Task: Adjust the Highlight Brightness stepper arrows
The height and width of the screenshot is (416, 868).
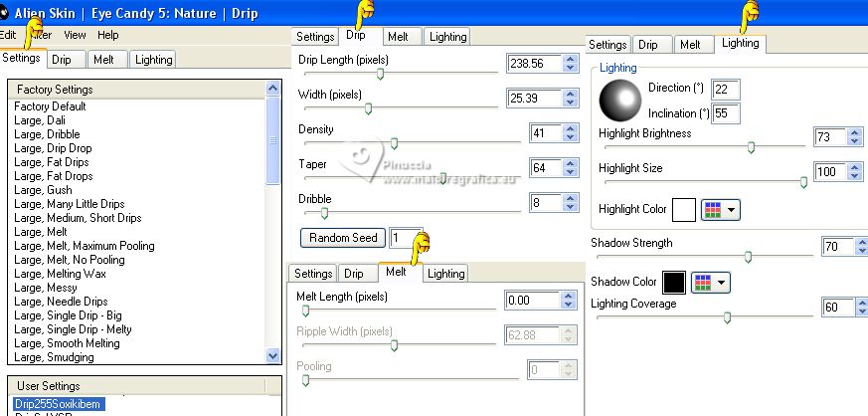Action: [855, 136]
